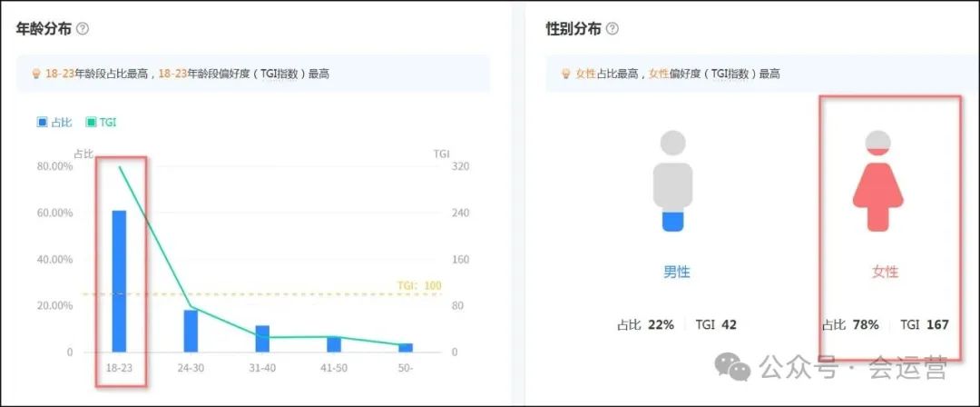
Task: Select the blue bar for 31-40
Action: 262,339
